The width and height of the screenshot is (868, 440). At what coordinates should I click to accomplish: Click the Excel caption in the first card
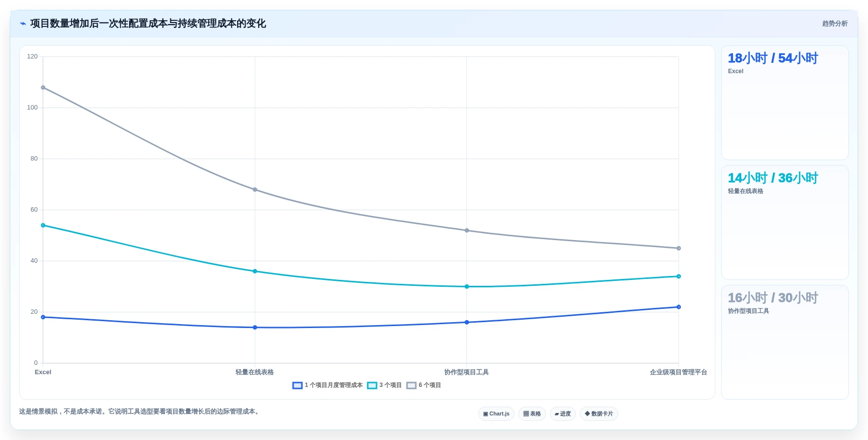tap(735, 71)
